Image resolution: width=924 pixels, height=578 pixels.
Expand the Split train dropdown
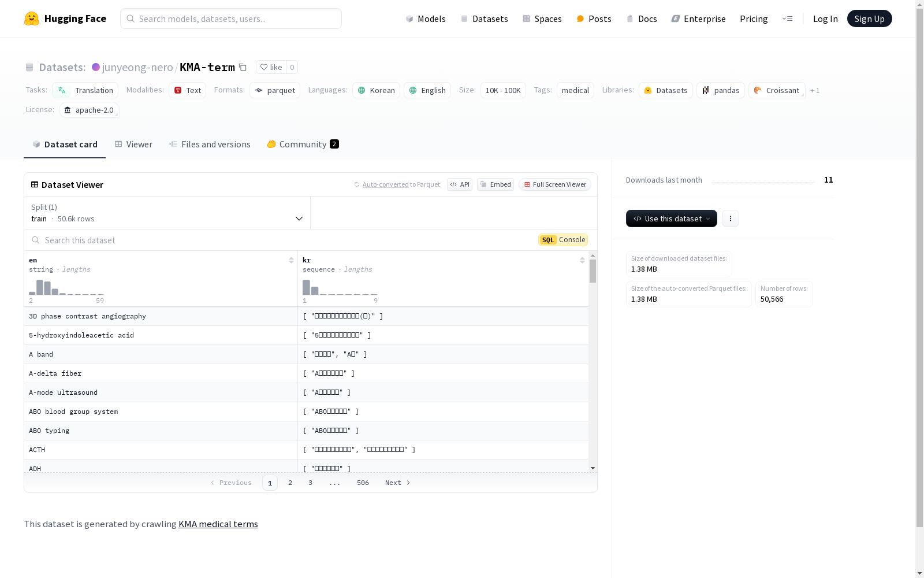167,213
